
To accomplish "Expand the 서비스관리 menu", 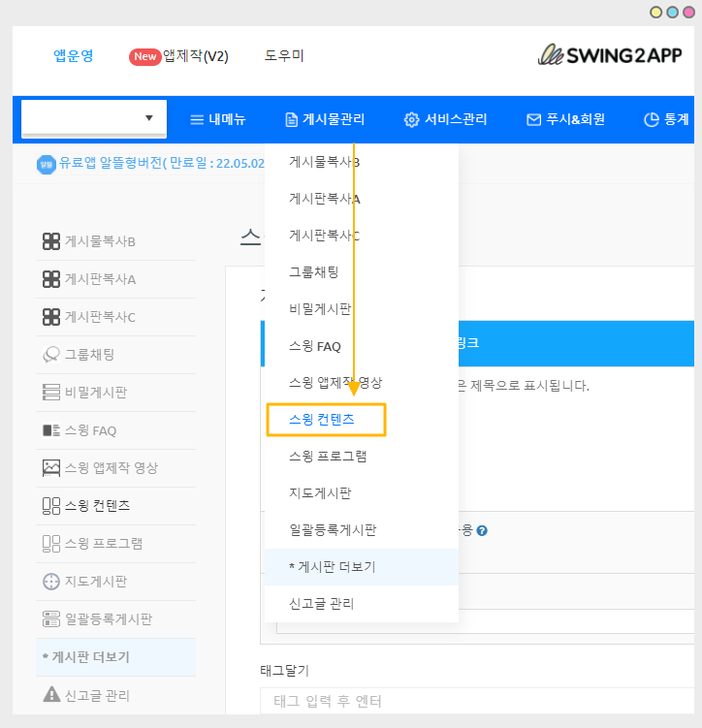I will 445,120.
